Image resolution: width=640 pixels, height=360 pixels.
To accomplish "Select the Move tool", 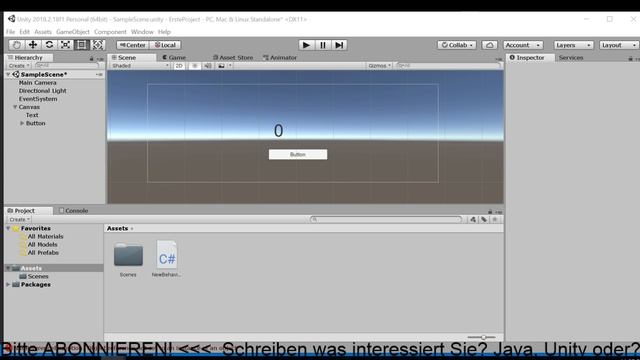I will click(x=33, y=45).
